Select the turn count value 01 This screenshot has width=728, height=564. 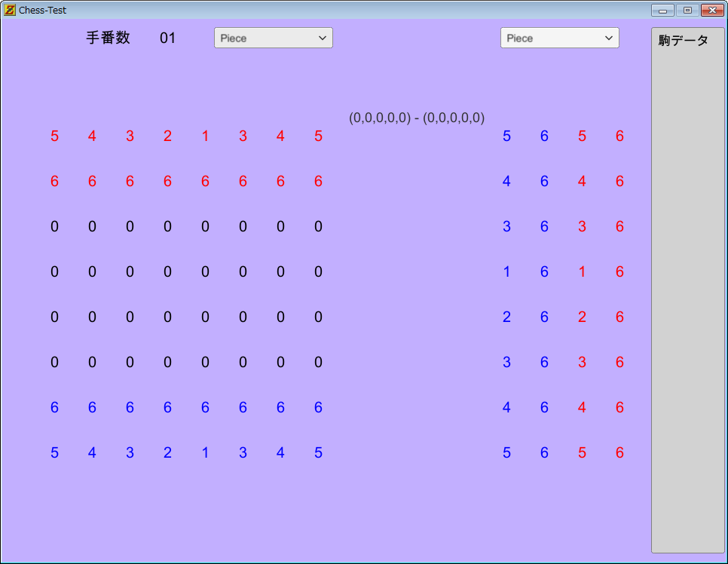[167, 38]
